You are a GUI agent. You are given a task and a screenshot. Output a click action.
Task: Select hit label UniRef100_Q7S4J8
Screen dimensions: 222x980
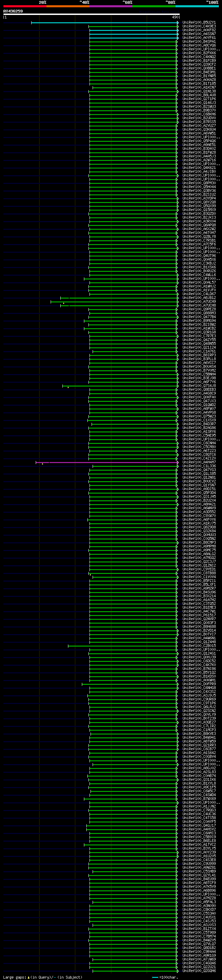[199, 386]
